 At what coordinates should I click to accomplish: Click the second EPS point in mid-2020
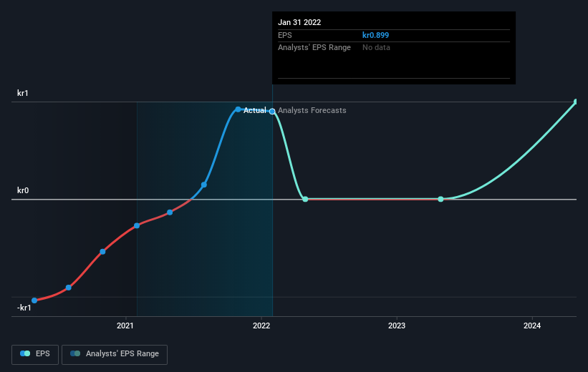(x=69, y=288)
